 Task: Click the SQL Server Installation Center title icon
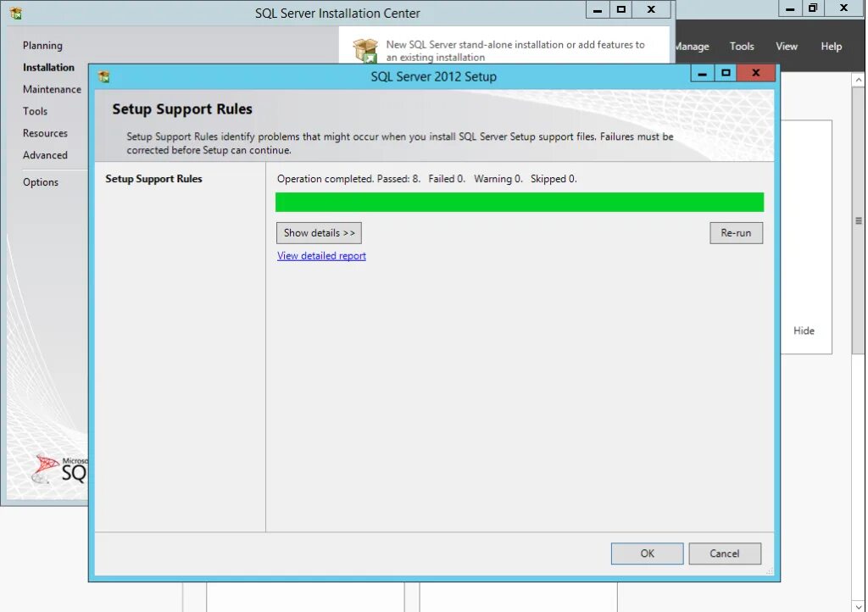pyautogui.click(x=16, y=14)
